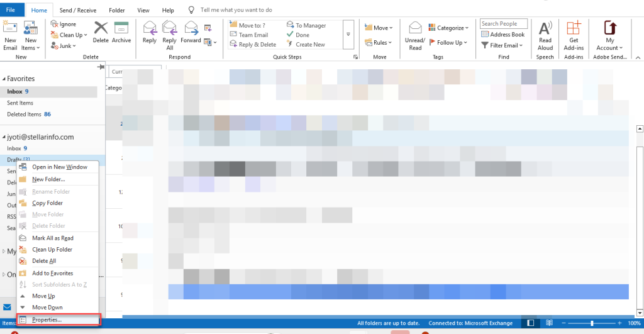The image size is (644, 334).
Task: Click the message list scroll up arrow
Action: [x=640, y=129]
